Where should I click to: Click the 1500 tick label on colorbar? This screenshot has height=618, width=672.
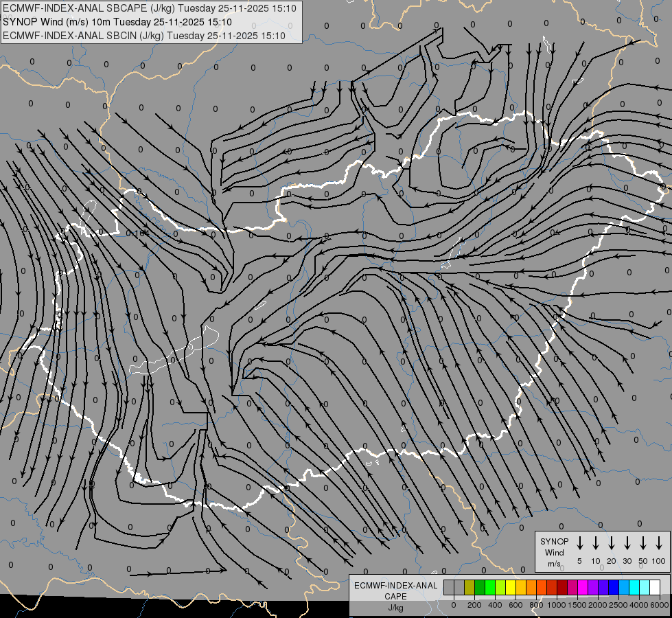click(577, 605)
